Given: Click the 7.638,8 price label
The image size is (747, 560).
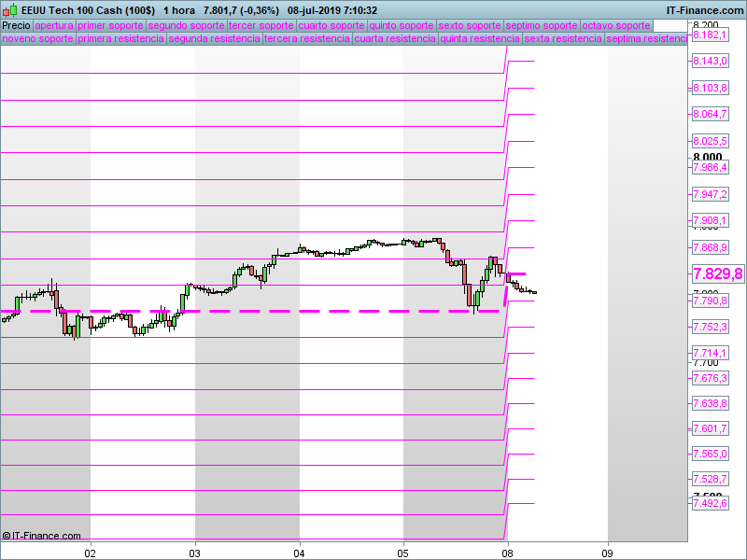Looking at the screenshot, I should [710, 403].
